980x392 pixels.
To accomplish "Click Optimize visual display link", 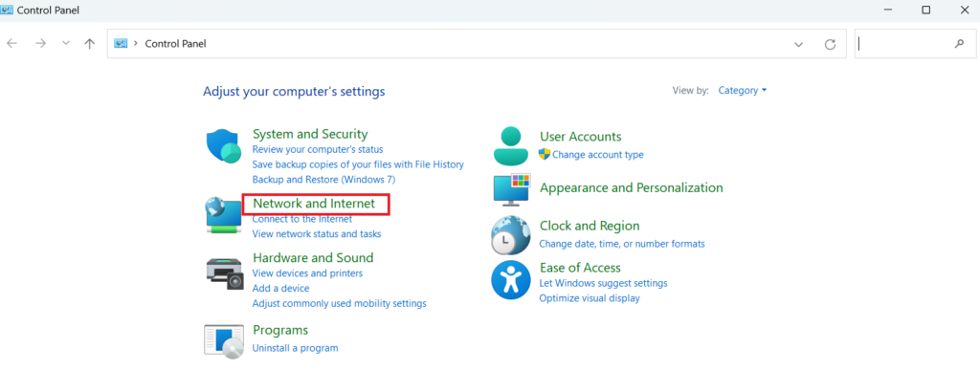I will point(590,298).
